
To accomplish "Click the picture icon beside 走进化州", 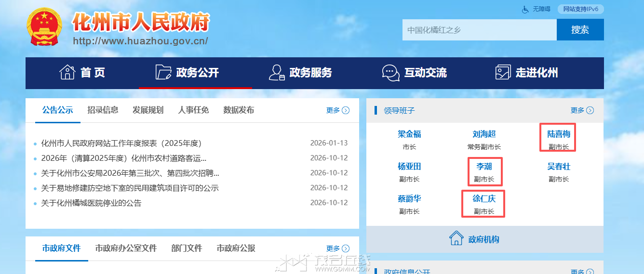I will click(x=503, y=72).
